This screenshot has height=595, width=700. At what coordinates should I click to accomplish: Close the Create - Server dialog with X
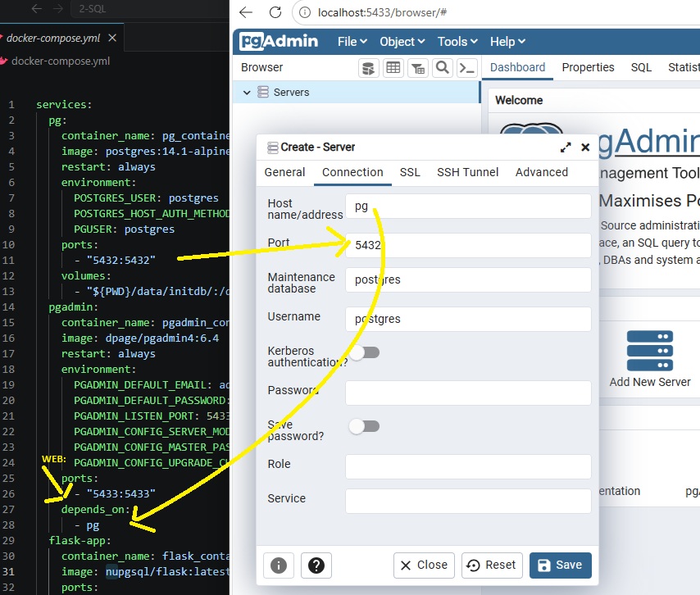pyautogui.click(x=585, y=148)
